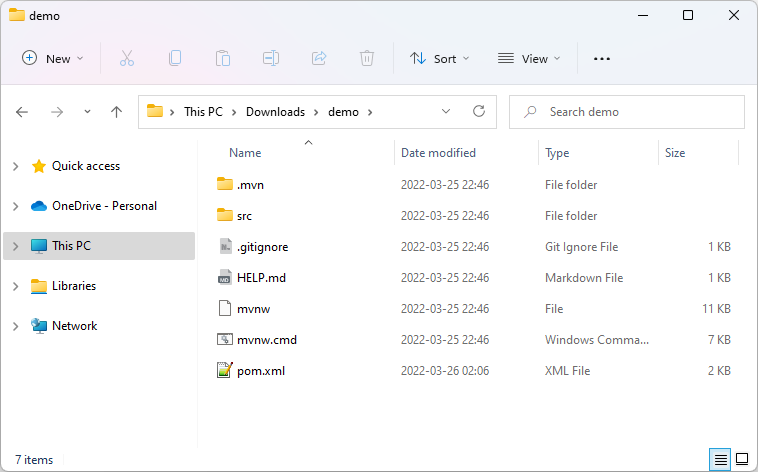Open the View menu

point(529,59)
